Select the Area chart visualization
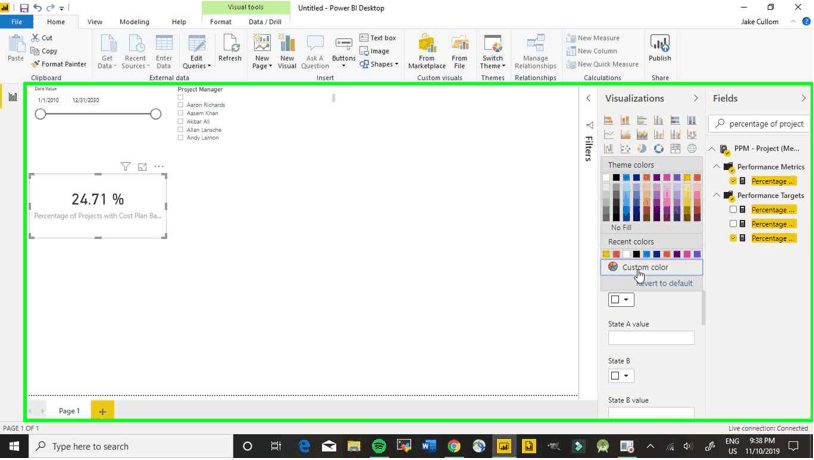The image size is (814, 460). (625, 135)
